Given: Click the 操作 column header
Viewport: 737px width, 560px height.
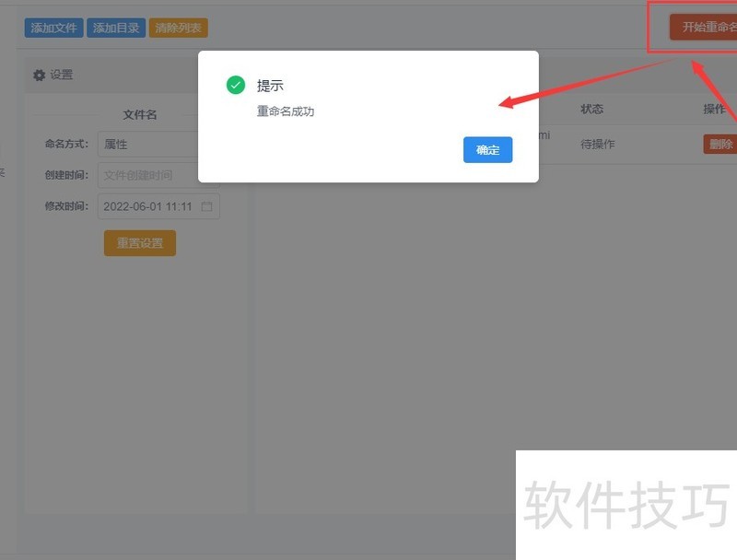Looking at the screenshot, I should click(715, 109).
